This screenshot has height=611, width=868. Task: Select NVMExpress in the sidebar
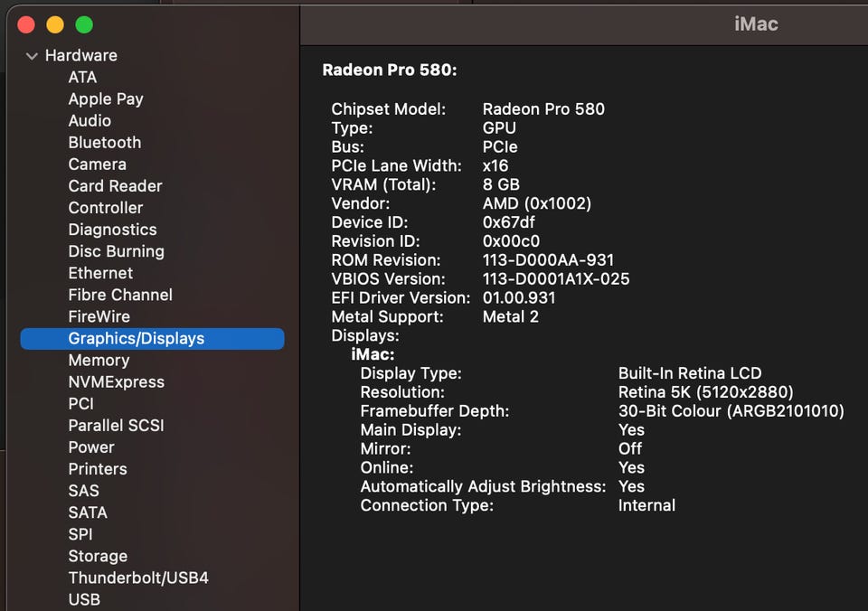116,382
